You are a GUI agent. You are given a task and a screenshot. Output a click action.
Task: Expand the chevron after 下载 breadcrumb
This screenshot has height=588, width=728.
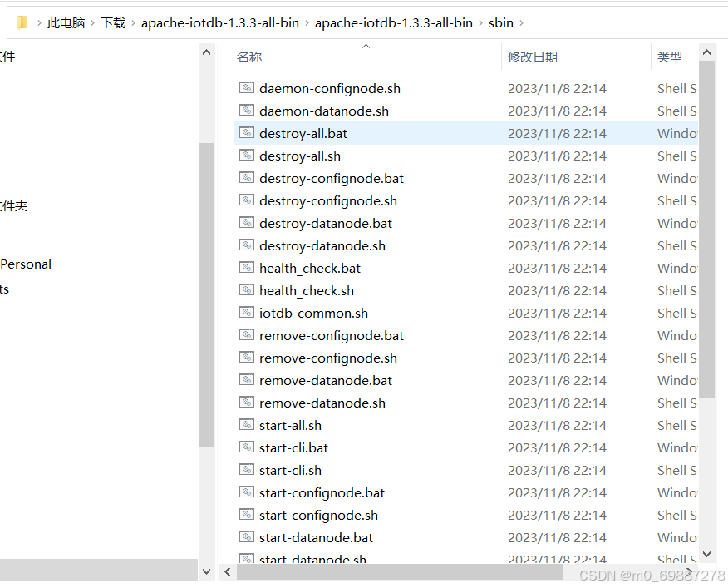pyautogui.click(x=131, y=22)
